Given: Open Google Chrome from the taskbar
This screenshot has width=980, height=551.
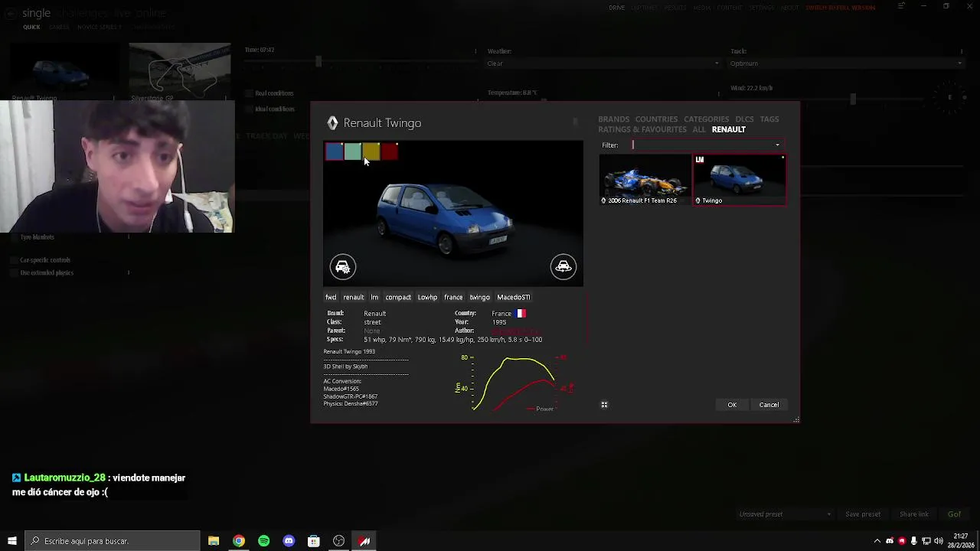Looking at the screenshot, I should click(239, 541).
